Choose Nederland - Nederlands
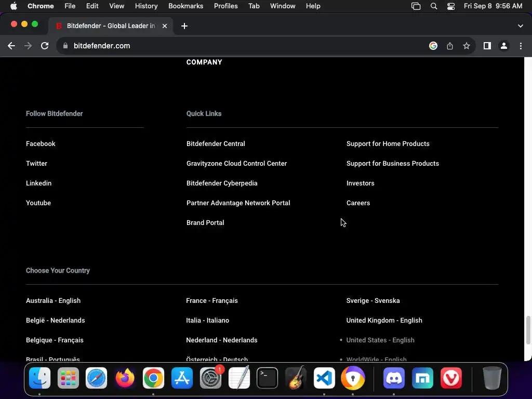This screenshot has width=532, height=399. 221,340
